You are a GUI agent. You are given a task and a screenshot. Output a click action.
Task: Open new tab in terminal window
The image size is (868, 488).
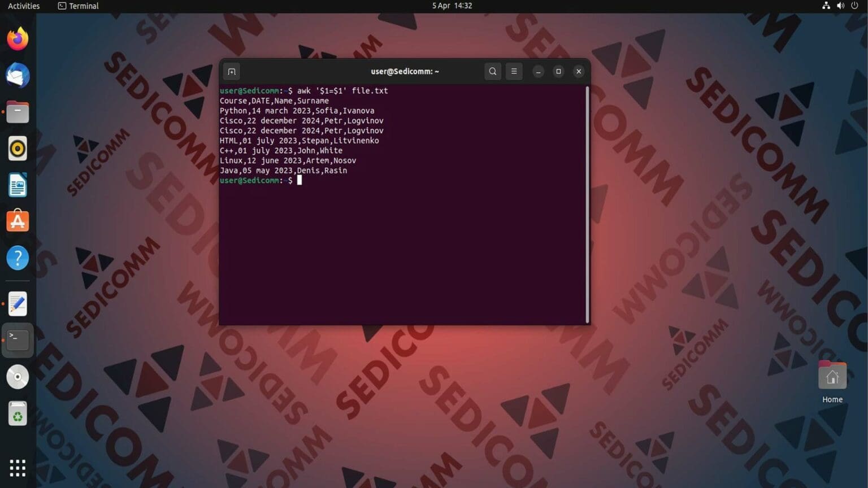pyautogui.click(x=231, y=72)
